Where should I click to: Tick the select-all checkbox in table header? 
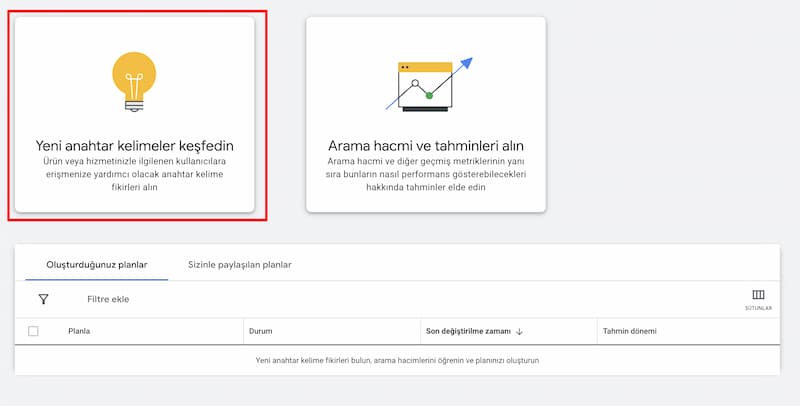pyautogui.click(x=33, y=331)
